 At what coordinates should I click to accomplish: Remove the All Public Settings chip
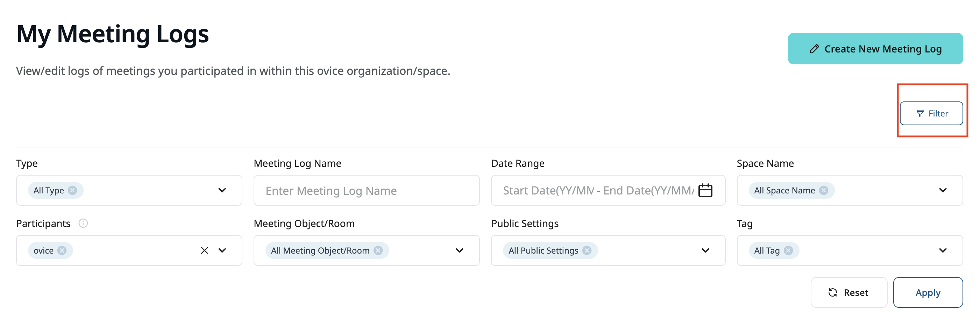point(587,250)
